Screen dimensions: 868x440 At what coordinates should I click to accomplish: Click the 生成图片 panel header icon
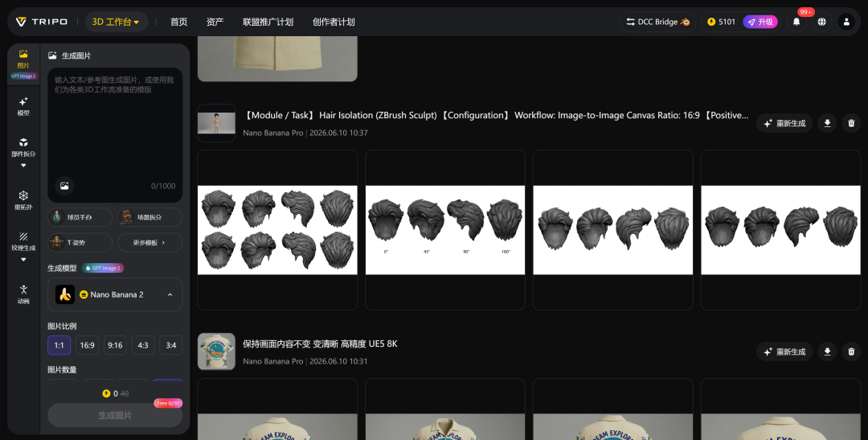coord(52,56)
